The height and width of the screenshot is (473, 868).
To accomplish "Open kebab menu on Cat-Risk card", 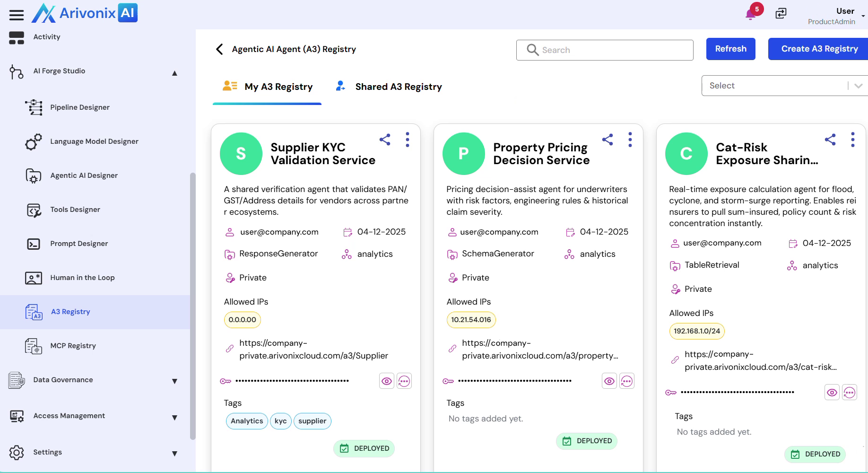I will click(852, 140).
